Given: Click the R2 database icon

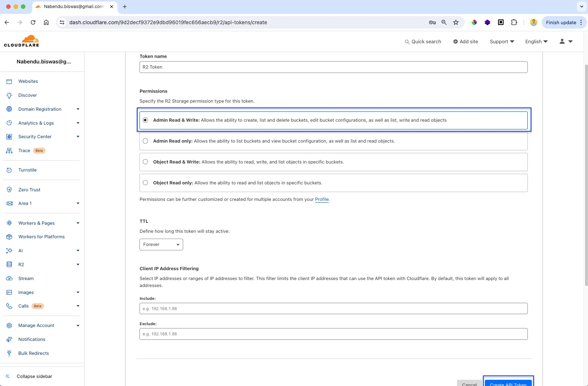Looking at the screenshot, I should tap(9, 265).
